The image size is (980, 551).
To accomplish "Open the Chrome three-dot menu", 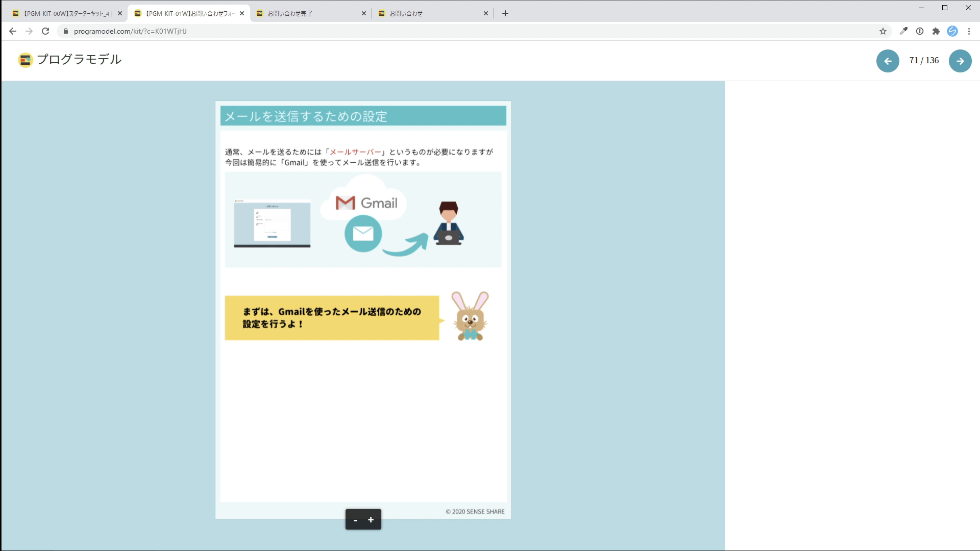I will click(x=969, y=31).
